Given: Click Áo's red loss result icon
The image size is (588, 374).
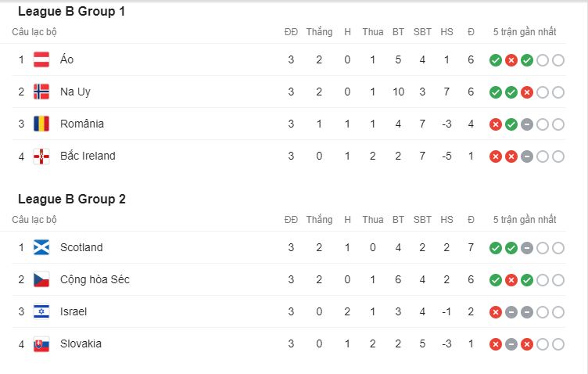Looking at the screenshot, I should click(x=511, y=60).
